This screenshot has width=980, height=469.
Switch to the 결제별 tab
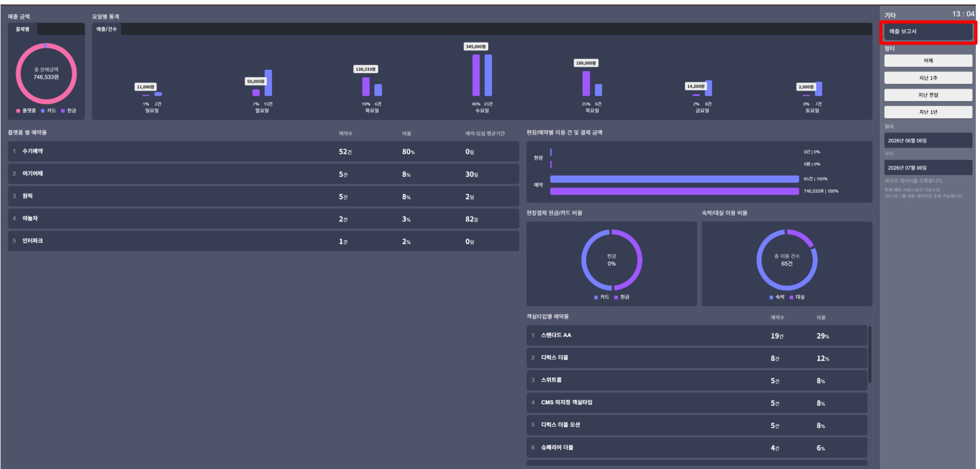(23, 29)
